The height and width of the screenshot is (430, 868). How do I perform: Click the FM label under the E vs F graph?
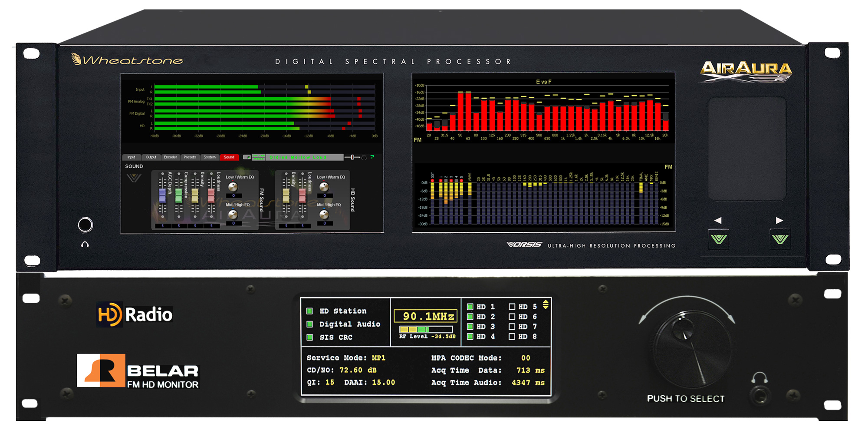click(418, 140)
